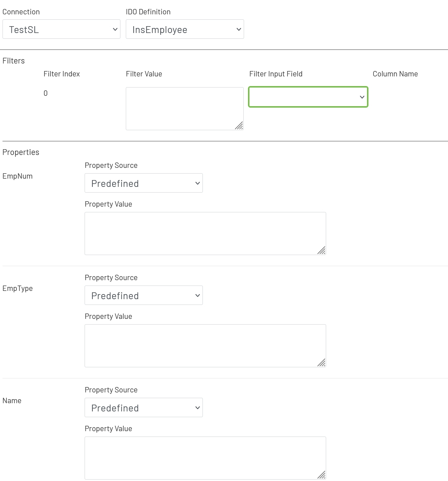Click the Filter Index header
448x481 pixels.
62,74
